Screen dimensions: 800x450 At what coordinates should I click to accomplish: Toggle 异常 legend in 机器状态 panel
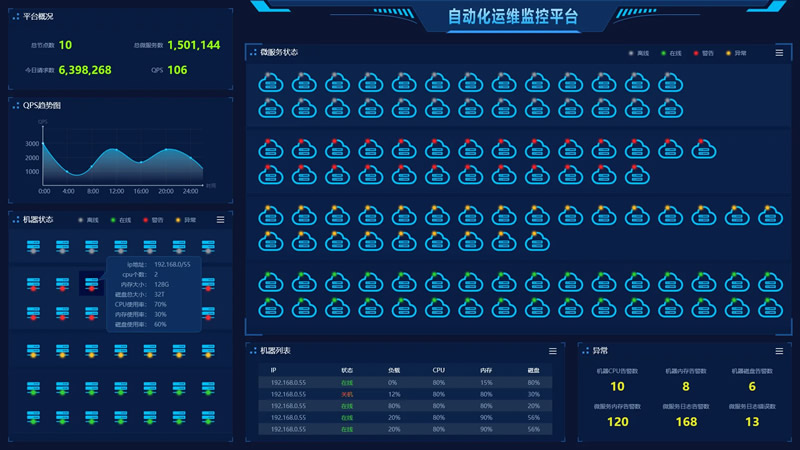point(186,220)
